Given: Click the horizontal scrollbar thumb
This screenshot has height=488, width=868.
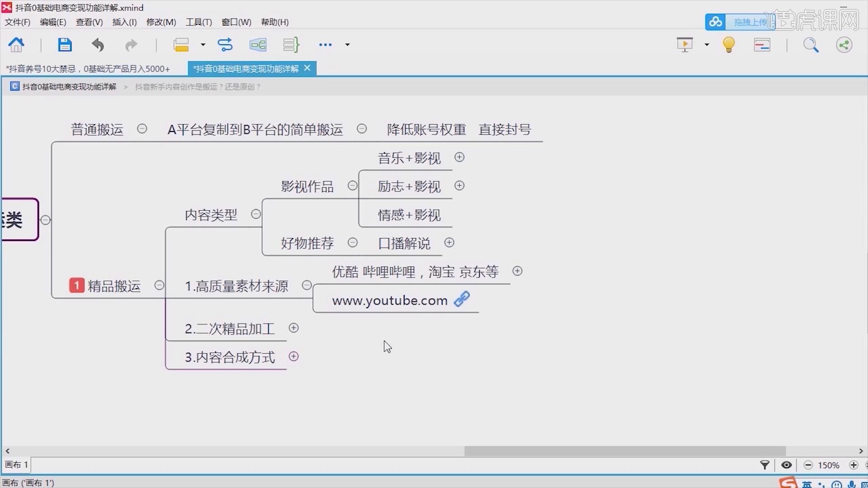Looking at the screenshot, I should click(x=625, y=451).
